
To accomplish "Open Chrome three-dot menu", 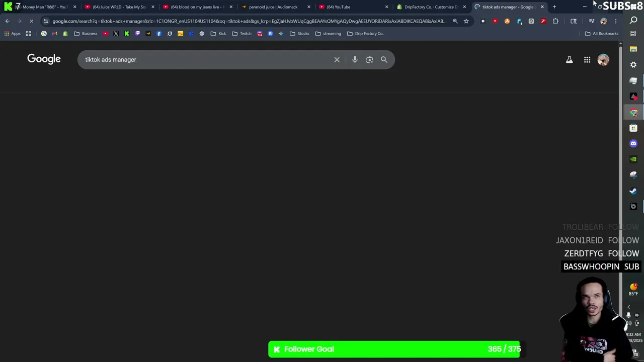I will 616,21.
